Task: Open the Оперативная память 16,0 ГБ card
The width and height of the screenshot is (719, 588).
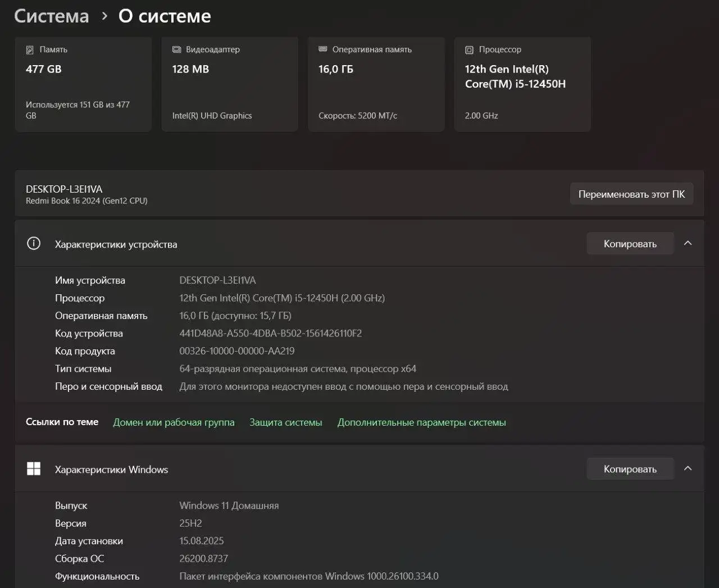Action: 376,84
